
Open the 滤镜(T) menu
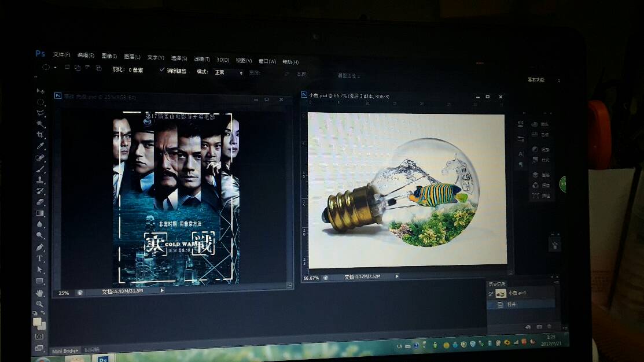point(202,60)
